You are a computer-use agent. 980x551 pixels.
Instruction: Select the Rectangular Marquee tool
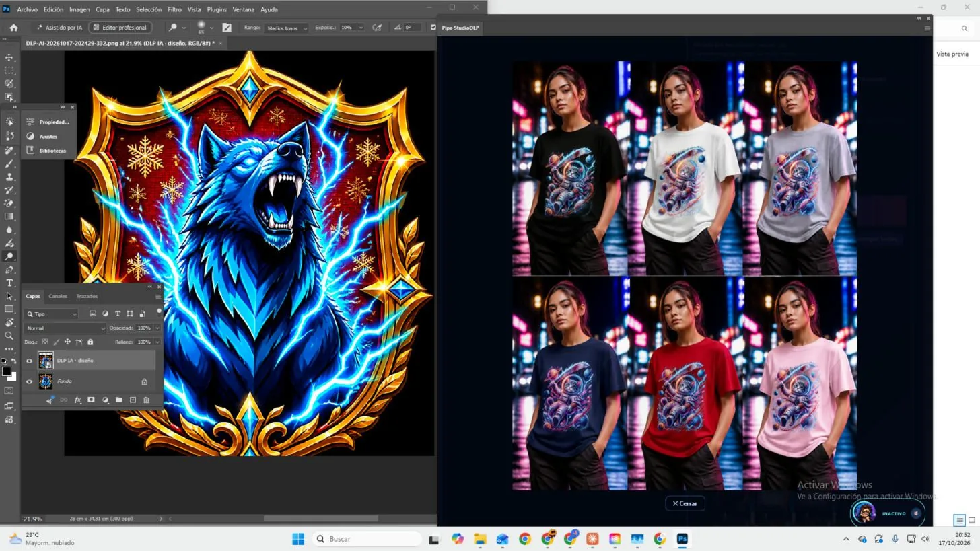coord(9,71)
